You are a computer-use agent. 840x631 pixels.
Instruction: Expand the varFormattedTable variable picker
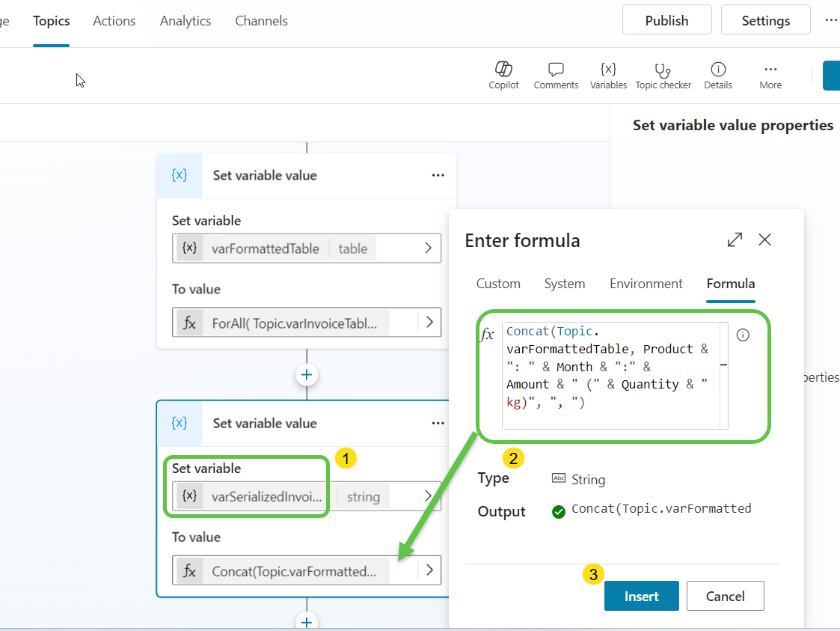[x=428, y=248]
